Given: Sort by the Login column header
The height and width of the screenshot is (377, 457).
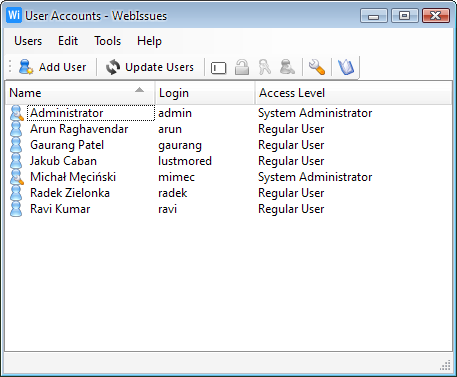Looking at the screenshot, I should pyautogui.click(x=205, y=93).
